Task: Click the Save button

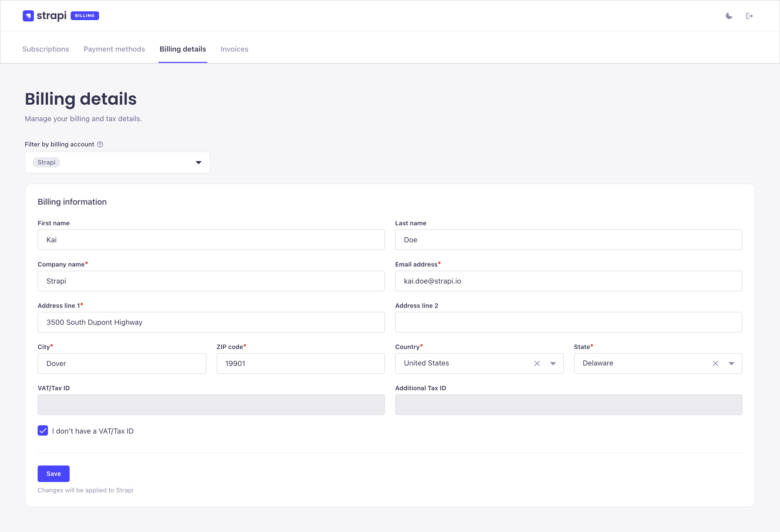Action: point(54,474)
